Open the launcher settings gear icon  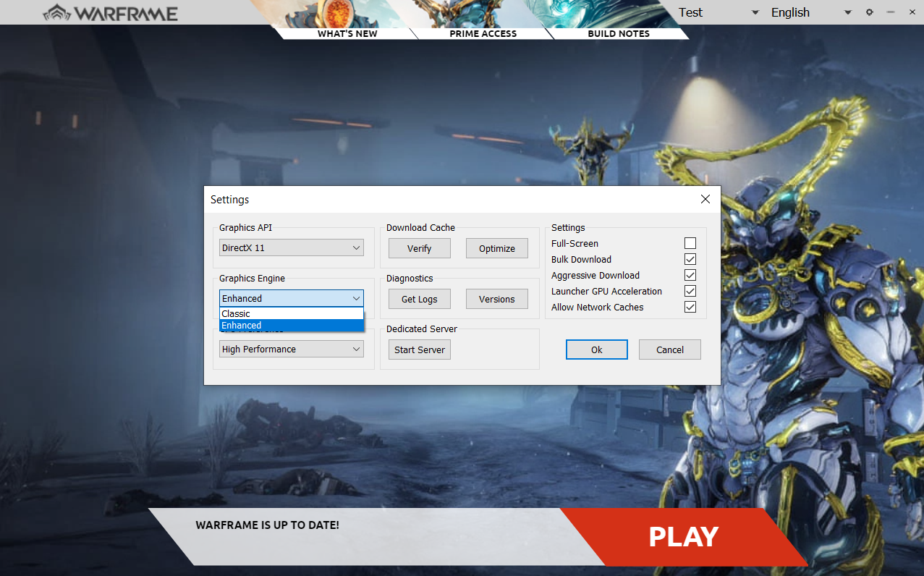tap(870, 12)
